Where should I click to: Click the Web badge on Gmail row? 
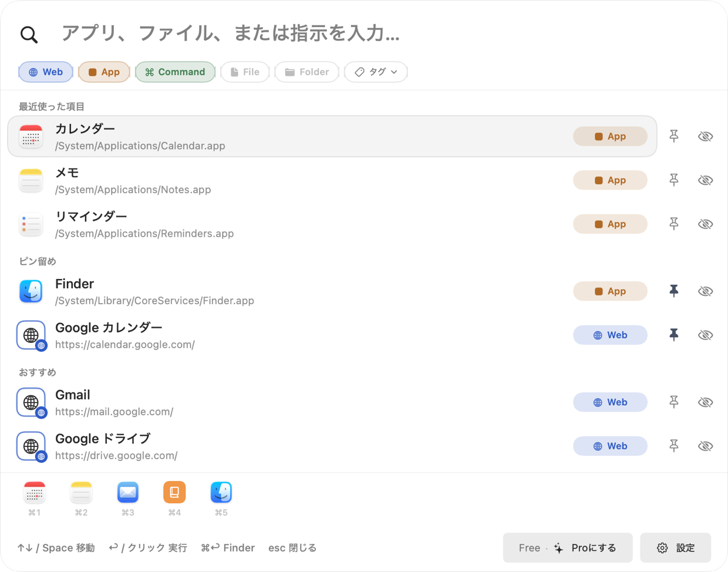pyautogui.click(x=610, y=402)
